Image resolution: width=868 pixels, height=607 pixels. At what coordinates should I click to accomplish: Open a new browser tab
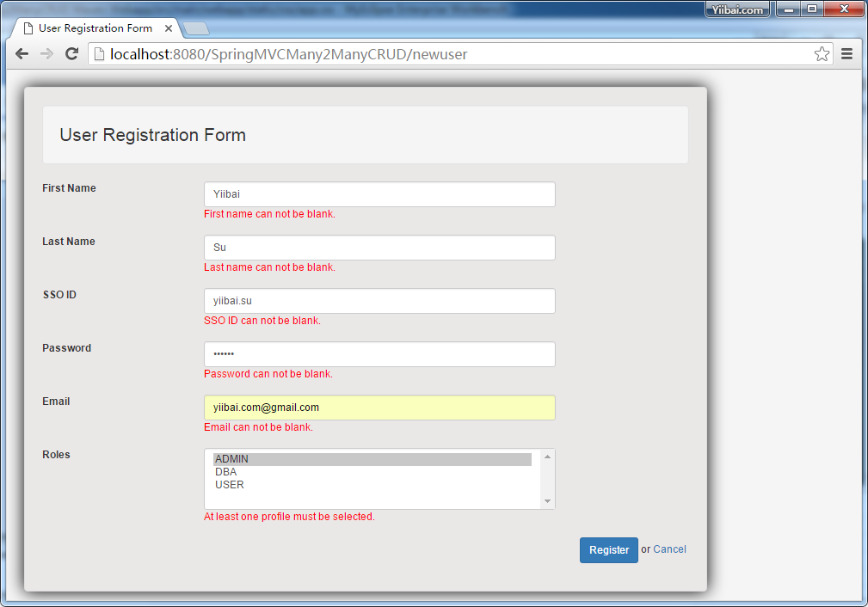(x=195, y=28)
